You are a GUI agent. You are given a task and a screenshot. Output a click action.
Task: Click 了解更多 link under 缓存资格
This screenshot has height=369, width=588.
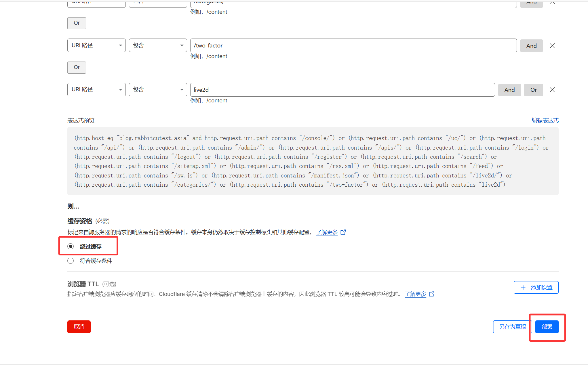pyautogui.click(x=327, y=232)
